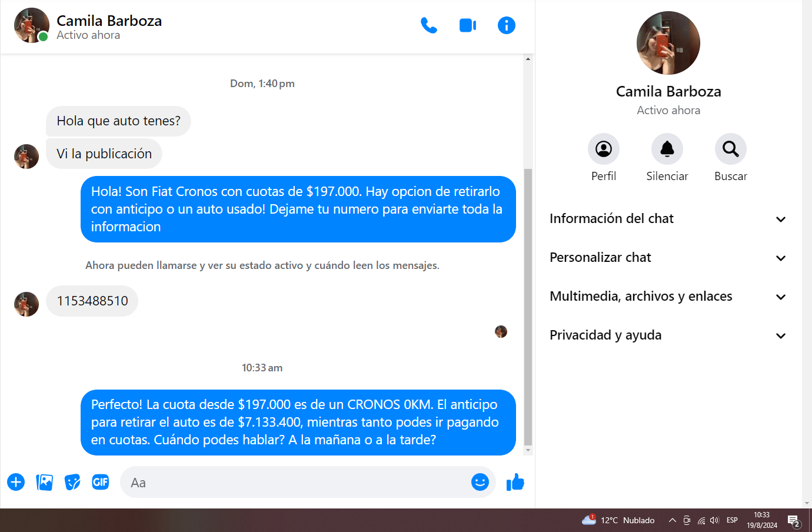Open the Windows notification center icon

(794, 521)
